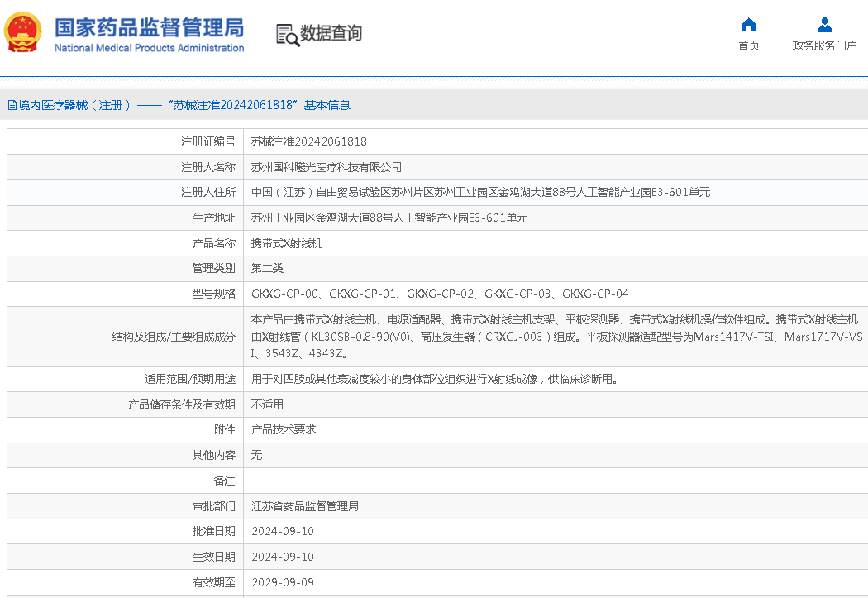868x598 pixels.
Task: Click National Medical Products Administration text
Action: [x=150, y=48]
